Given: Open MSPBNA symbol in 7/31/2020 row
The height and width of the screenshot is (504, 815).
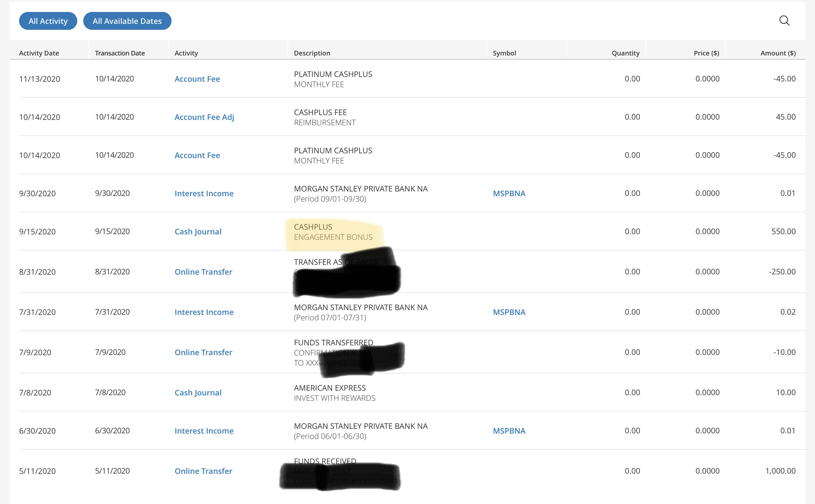Looking at the screenshot, I should 509,312.
